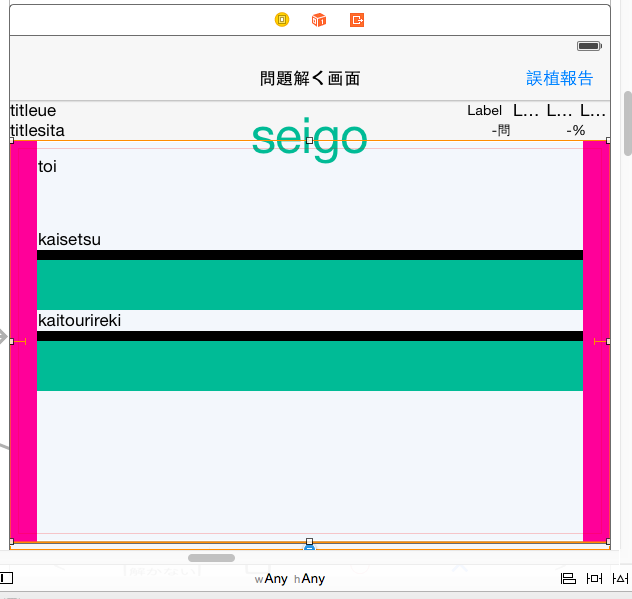Viewport: 632px width, 599px height.
Task: Select the -% label
Action: [576, 130]
